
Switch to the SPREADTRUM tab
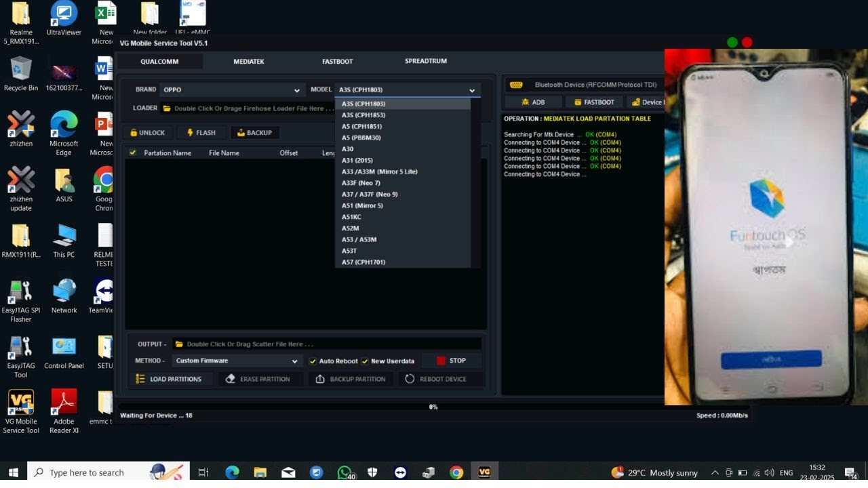click(426, 61)
